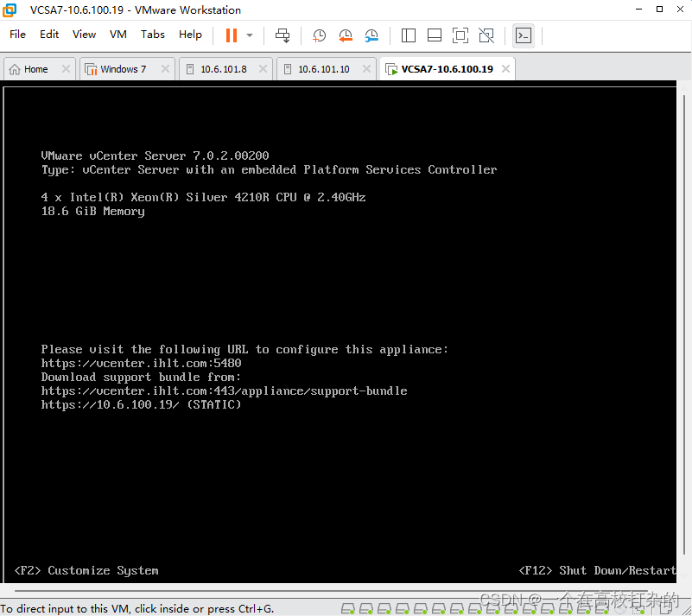The width and height of the screenshot is (692, 616).
Task: Click the F12 Shut Down/Restart text
Action: pyautogui.click(x=597, y=570)
